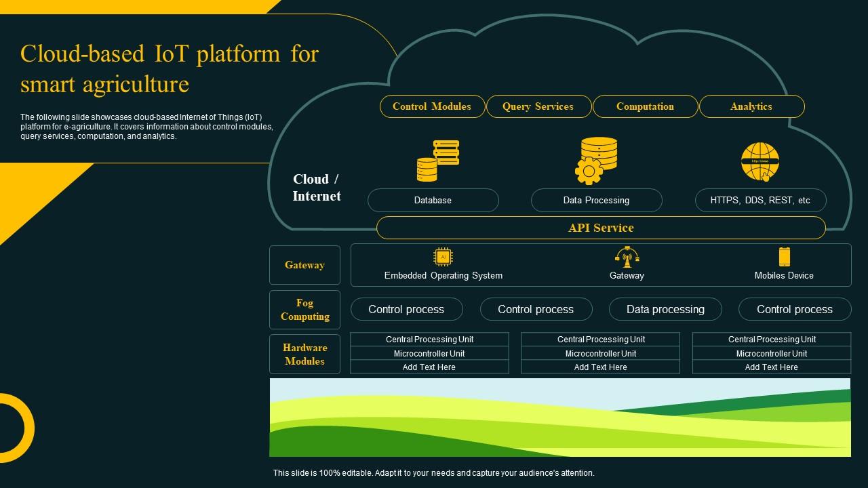Click the green field landscape graphic

[x=560, y=417]
